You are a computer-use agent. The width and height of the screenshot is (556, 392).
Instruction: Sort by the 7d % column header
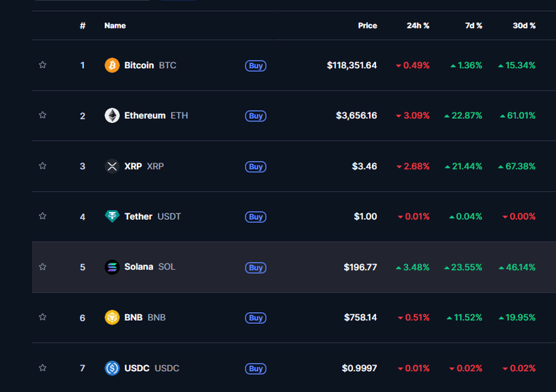point(473,26)
